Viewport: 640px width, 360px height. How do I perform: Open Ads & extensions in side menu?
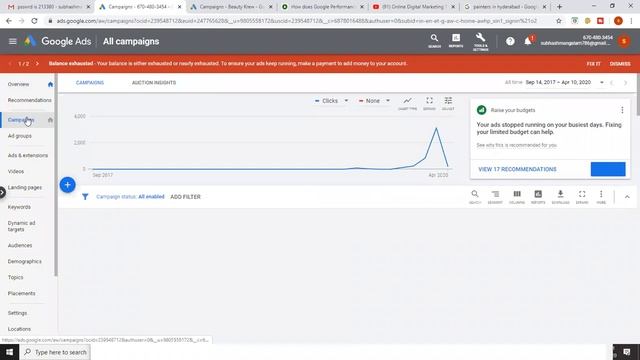tap(28, 156)
